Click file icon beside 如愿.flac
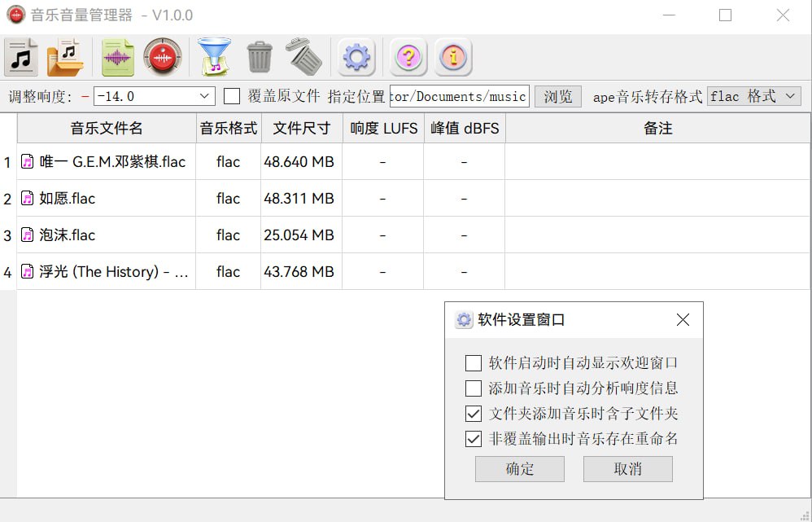The image size is (812, 522). 28,198
